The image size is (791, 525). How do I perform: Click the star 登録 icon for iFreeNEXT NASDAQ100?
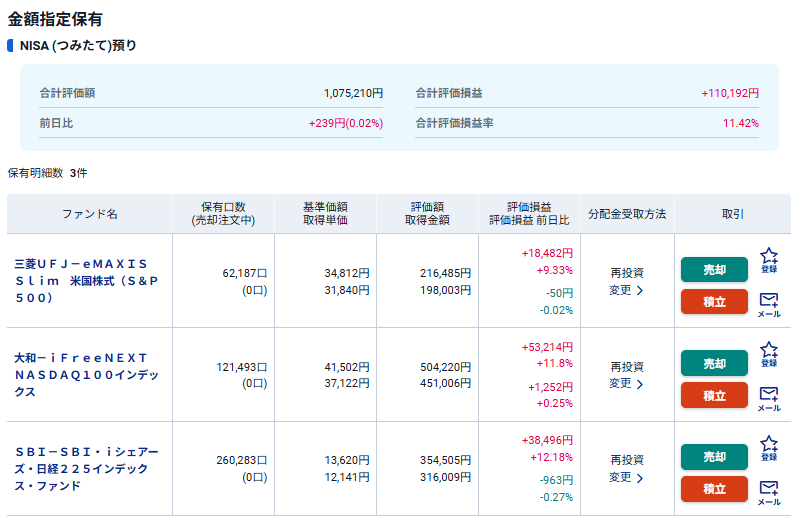pyautogui.click(x=768, y=354)
